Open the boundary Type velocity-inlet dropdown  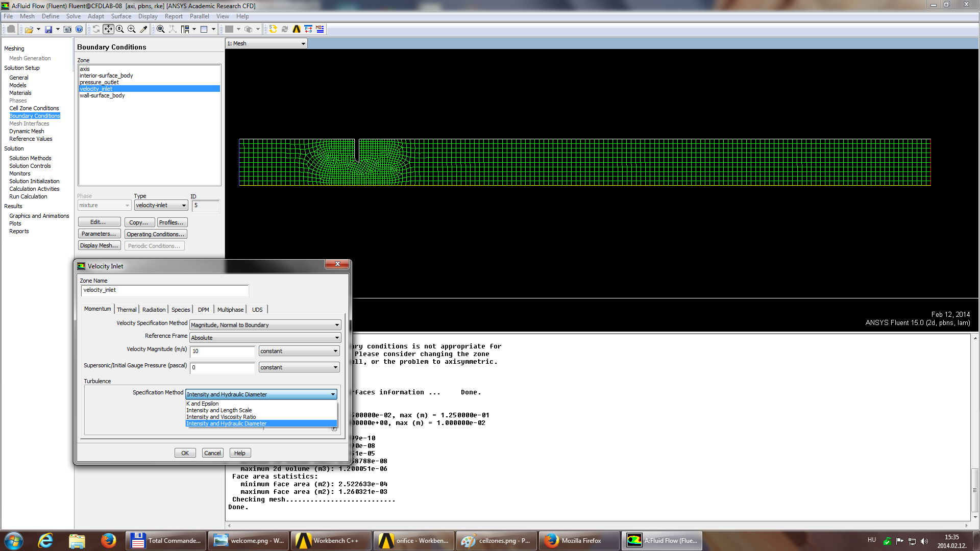click(161, 206)
